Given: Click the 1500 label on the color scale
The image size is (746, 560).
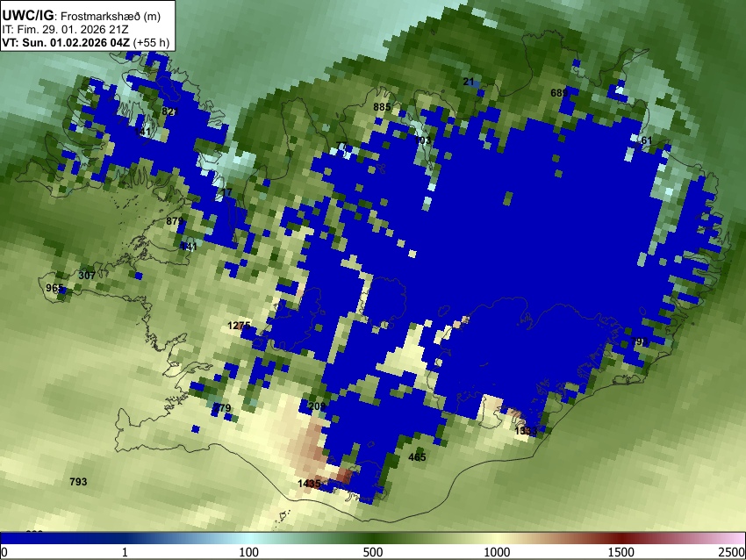Looking at the screenshot, I should pyautogui.click(x=620, y=552).
